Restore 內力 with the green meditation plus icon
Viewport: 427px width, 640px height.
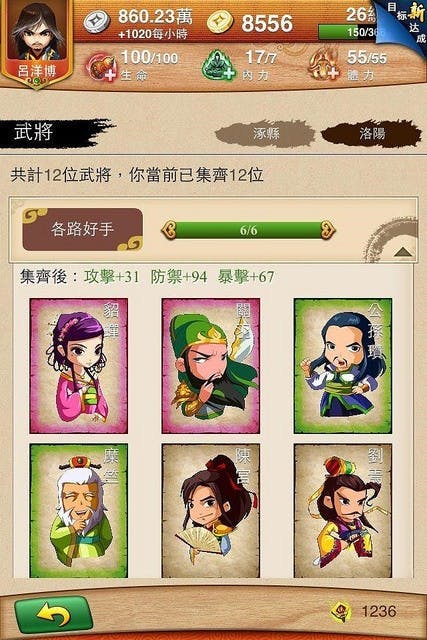[219, 66]
